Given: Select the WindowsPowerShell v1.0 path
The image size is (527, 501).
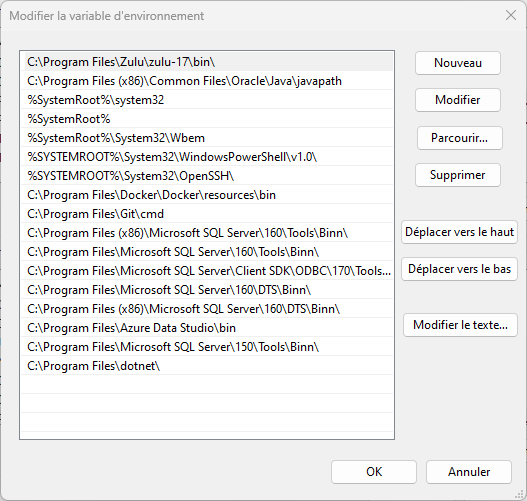Looking at the screenshot, I should pos(207,157).
